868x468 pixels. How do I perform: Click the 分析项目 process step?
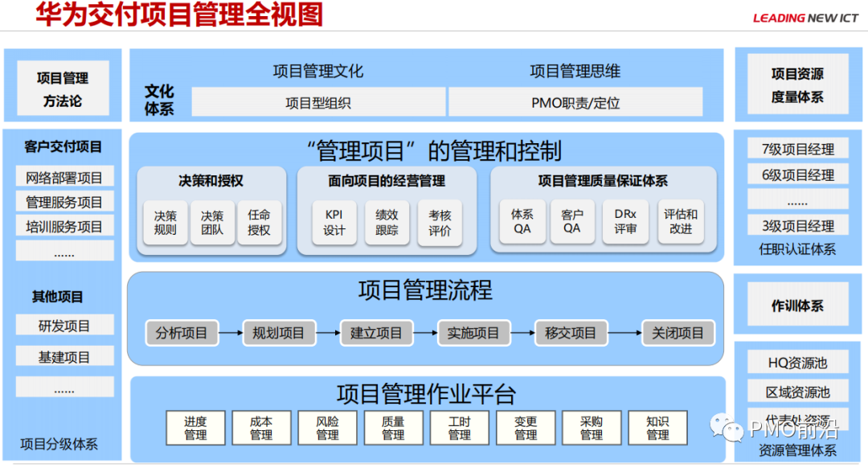(x=182, y=332)
